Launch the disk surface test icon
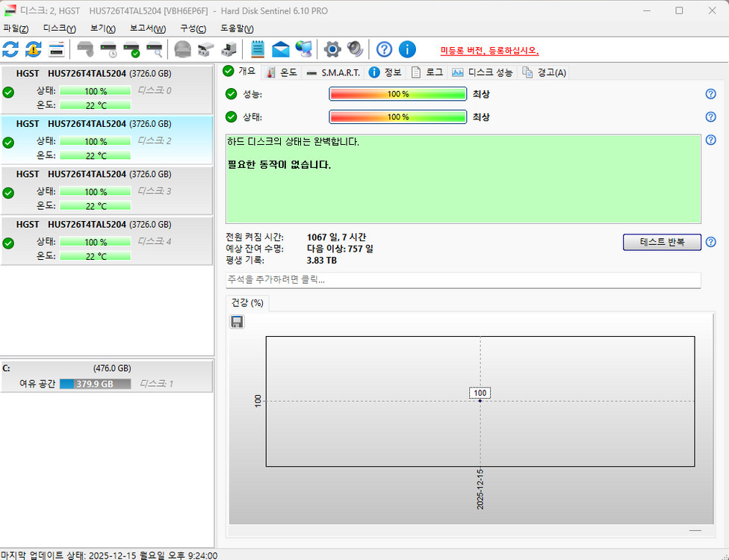The width and height of the screenshot is (729, 560). (x=155, y=49)
